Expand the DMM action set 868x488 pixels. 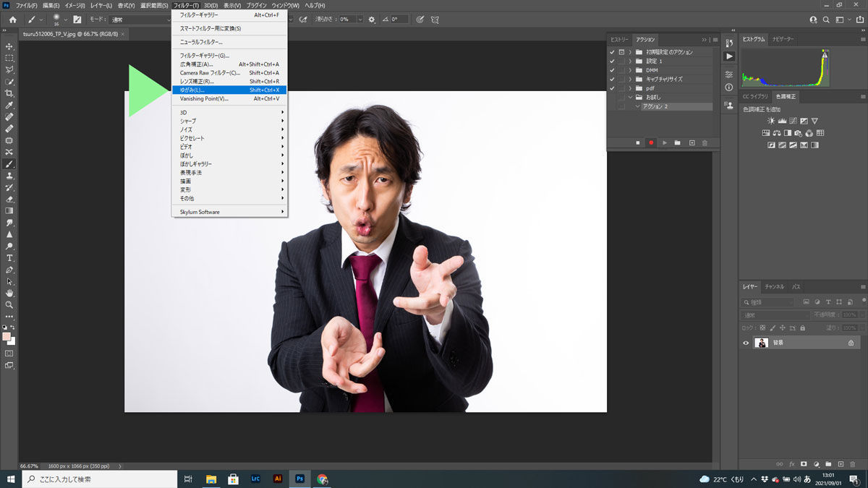click(631, 69)
